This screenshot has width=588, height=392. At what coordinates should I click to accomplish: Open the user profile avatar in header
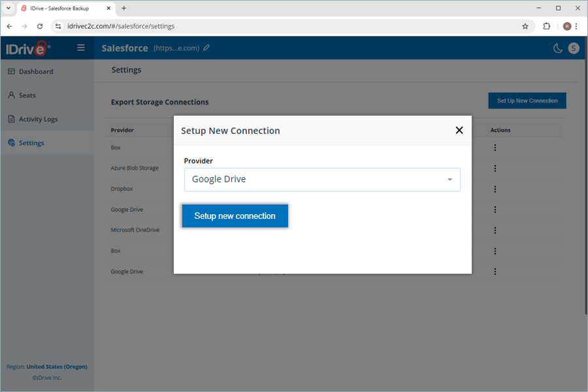pyautogui.click(x=574, y=48)
